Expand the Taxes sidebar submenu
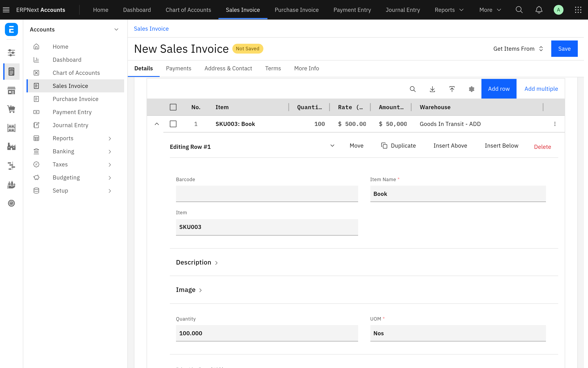 [x=110, y=165]
